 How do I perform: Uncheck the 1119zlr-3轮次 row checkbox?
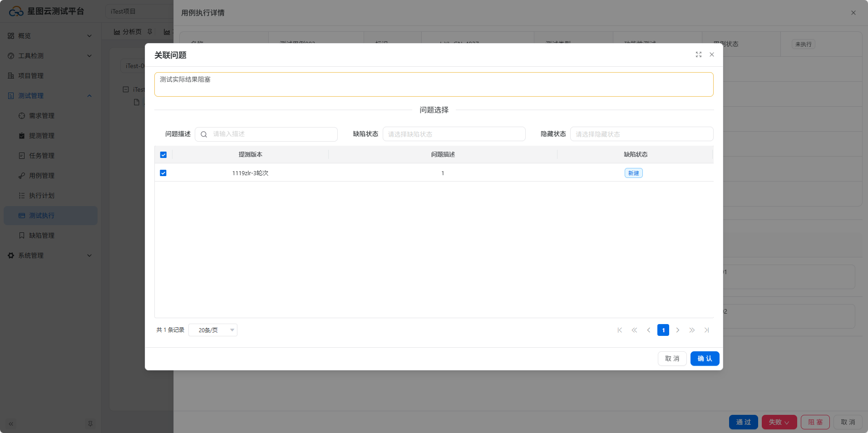(163, 173)
